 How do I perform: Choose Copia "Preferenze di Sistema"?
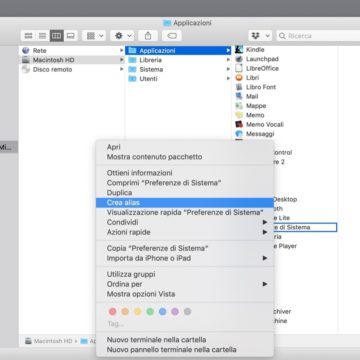pos(185,248)
